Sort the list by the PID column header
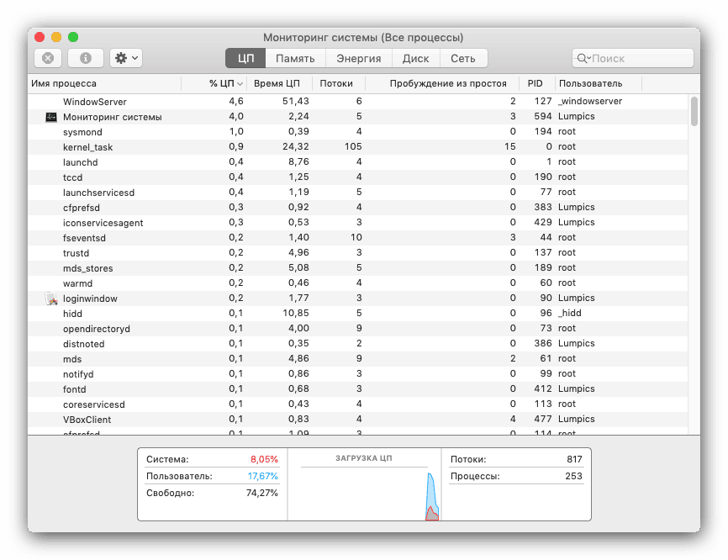This screenshot has height=560, width=728. point(535,83)
